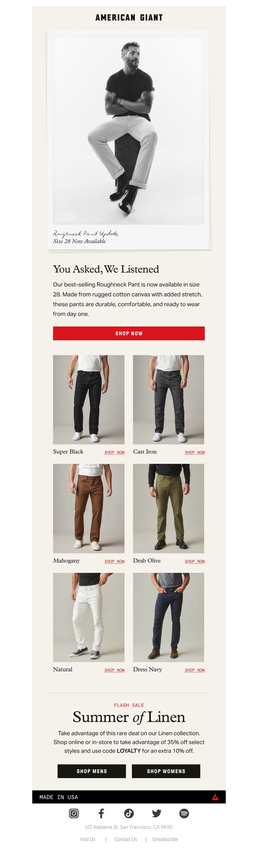Open the Twitter bird icon
This screenshot has width=258, height=868.
coord(157,813)
